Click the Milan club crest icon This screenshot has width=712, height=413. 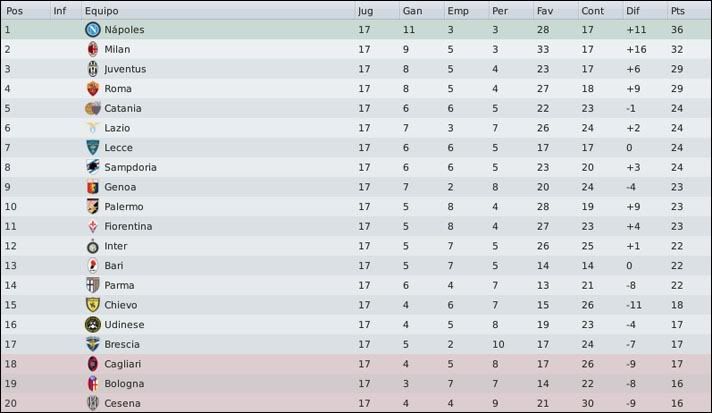(93, 49)
